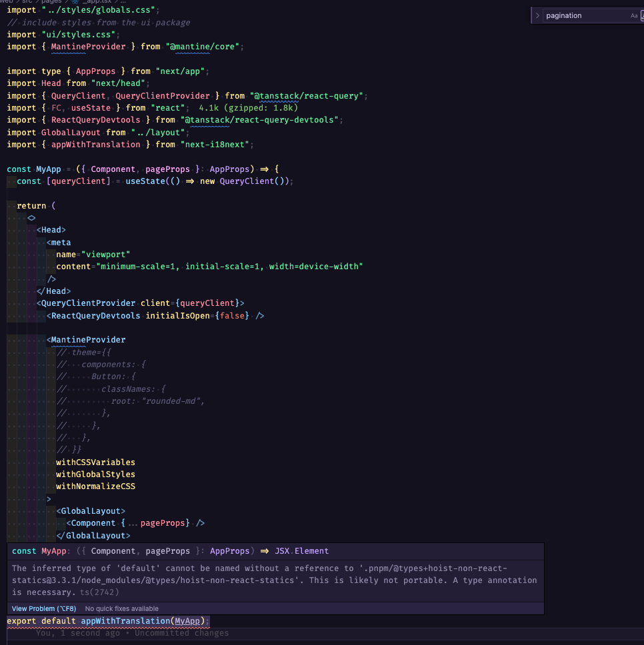Click the commented classNames line
This screenshot has height=645, width=644.
[111, 388]
